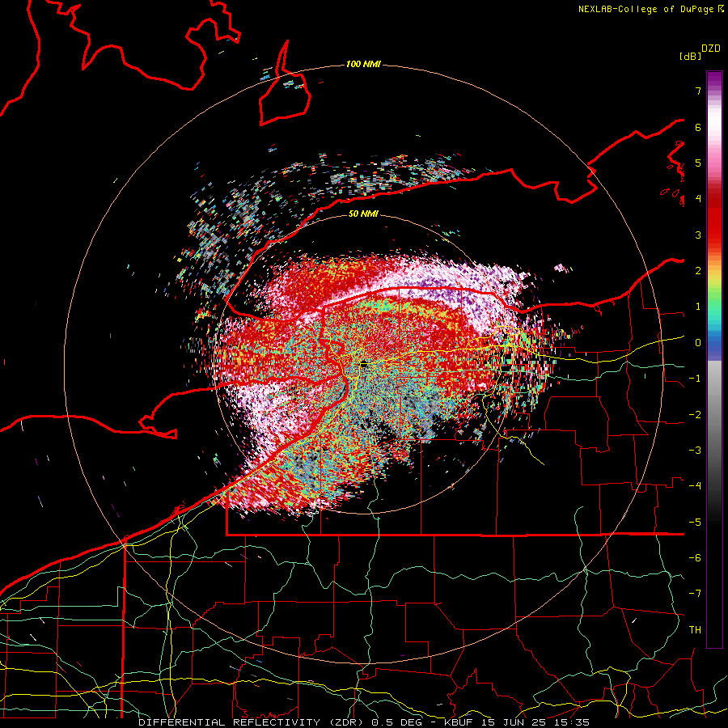The image size is (728, 728).
Task: Click the 100 NMI range ring label
Action: [363, 64]
